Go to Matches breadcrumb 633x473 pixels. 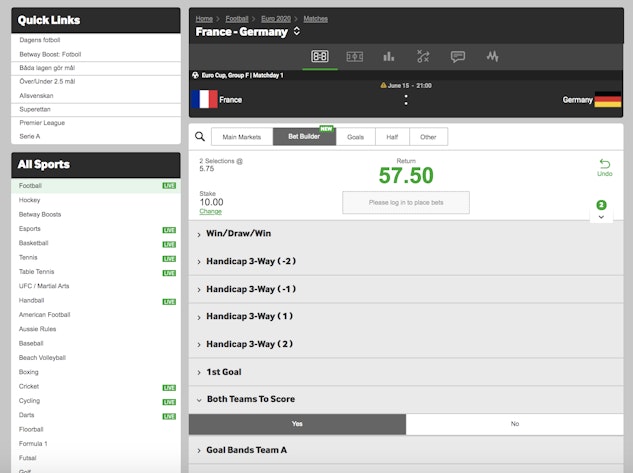click(x=316, y=19)
